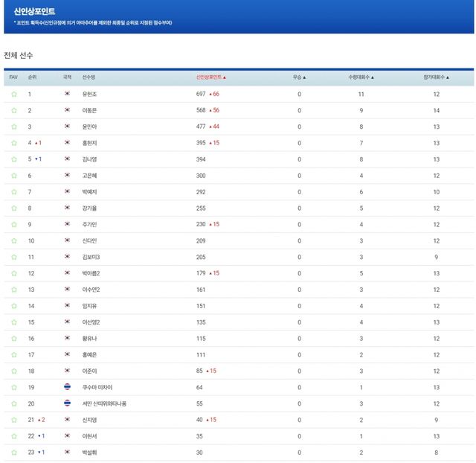Image resolution: width=476 pixels, height=463 pixels.
Task: Click the 수령대회수 column header
Action: (x=361, y=77)
